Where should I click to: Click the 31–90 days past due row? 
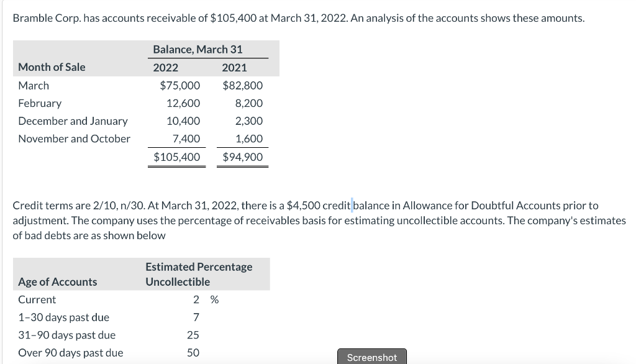click(x=67, y=335)
